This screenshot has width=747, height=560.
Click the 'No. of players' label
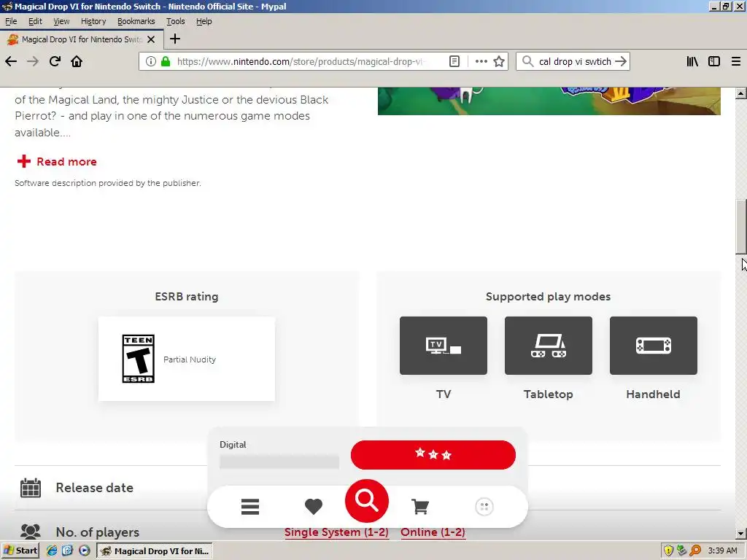click(x=97, y=532)
